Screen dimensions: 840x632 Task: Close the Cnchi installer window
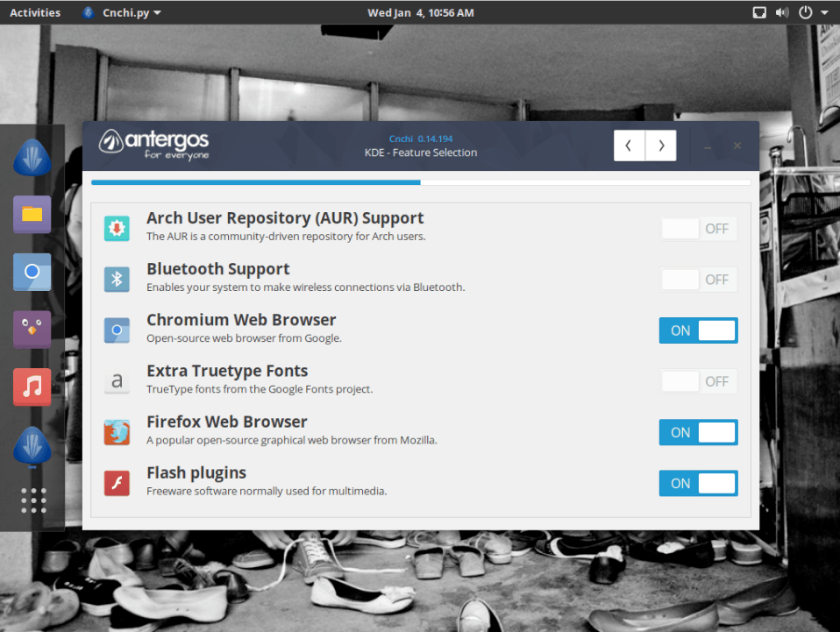pyautogui.click(x=737, y=146)
